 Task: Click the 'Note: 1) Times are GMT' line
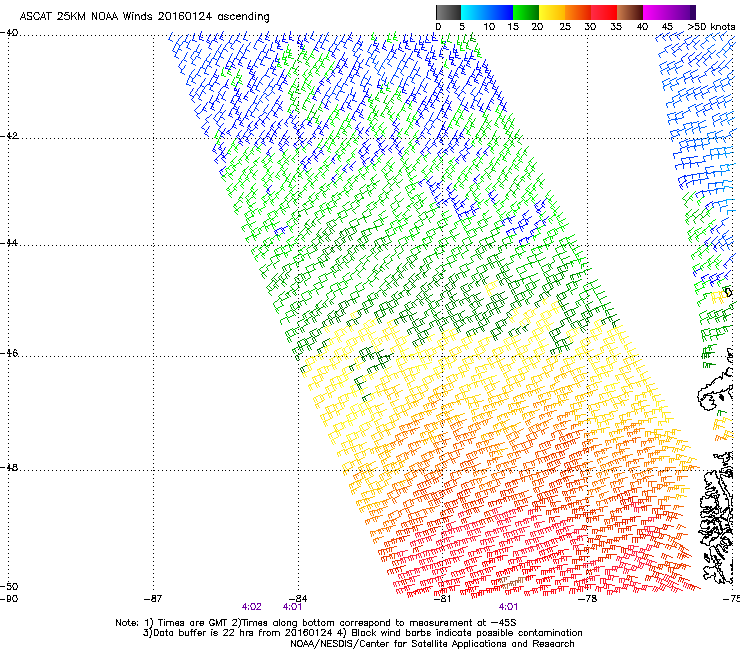click(316, 623)
